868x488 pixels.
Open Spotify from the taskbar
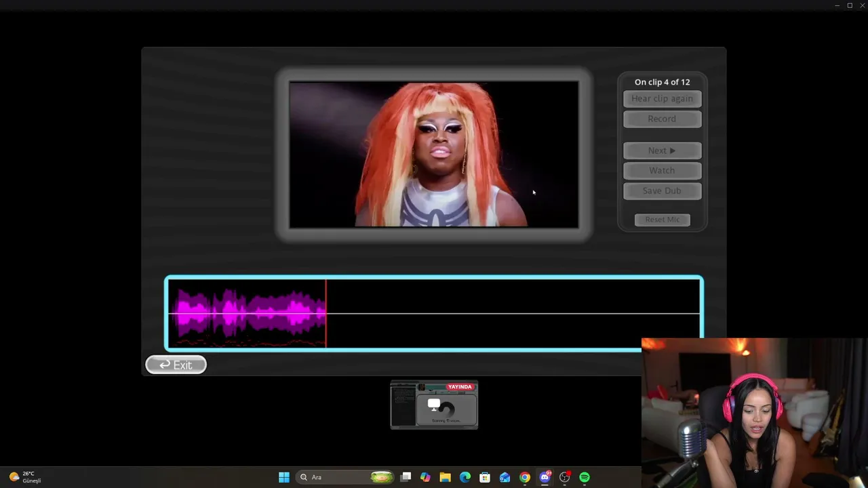coord(585,477)
